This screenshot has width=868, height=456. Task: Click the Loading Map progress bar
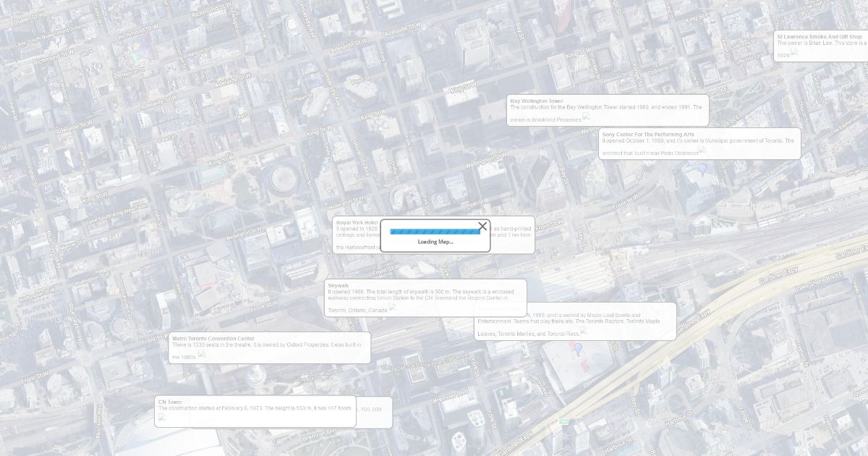(x=435, y=232)
